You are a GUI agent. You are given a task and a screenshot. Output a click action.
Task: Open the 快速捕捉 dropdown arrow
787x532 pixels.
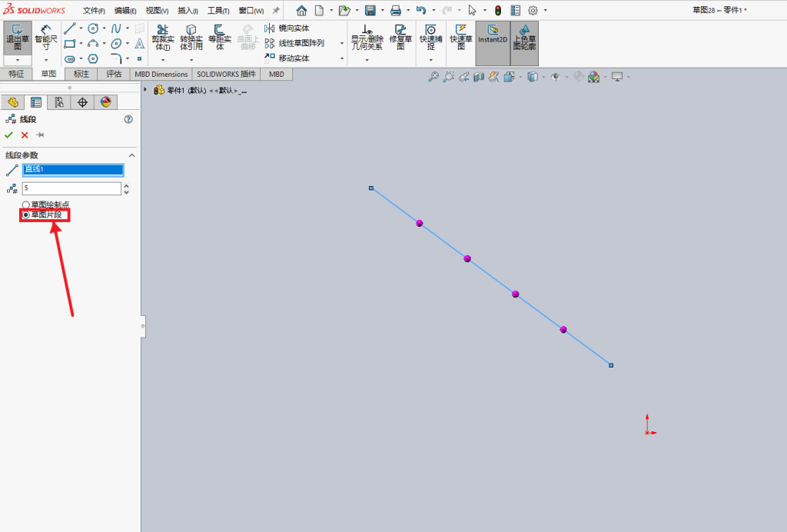[x=430, y=60]
